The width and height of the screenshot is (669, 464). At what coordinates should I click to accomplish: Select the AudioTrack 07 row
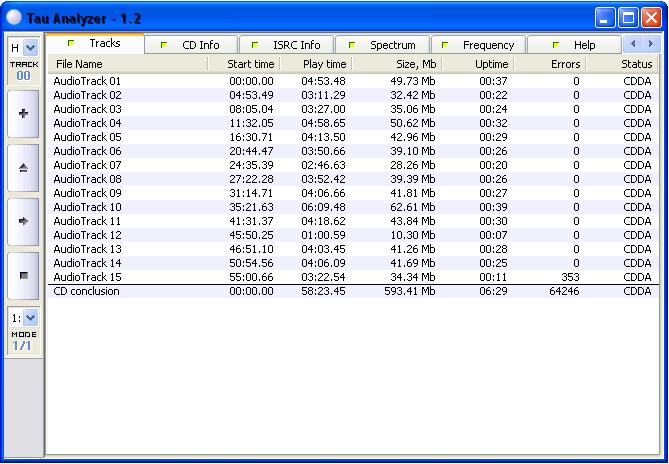coord(353,165)
